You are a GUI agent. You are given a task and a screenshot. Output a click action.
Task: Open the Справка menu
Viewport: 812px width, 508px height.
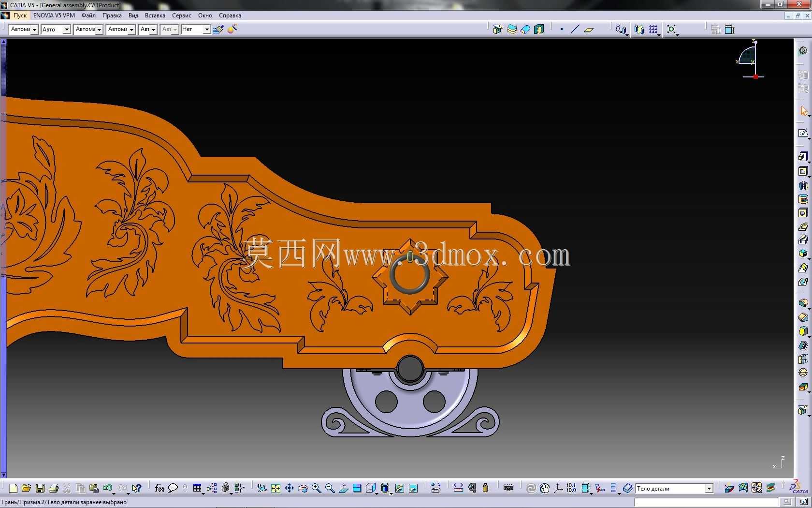point(230,15)
